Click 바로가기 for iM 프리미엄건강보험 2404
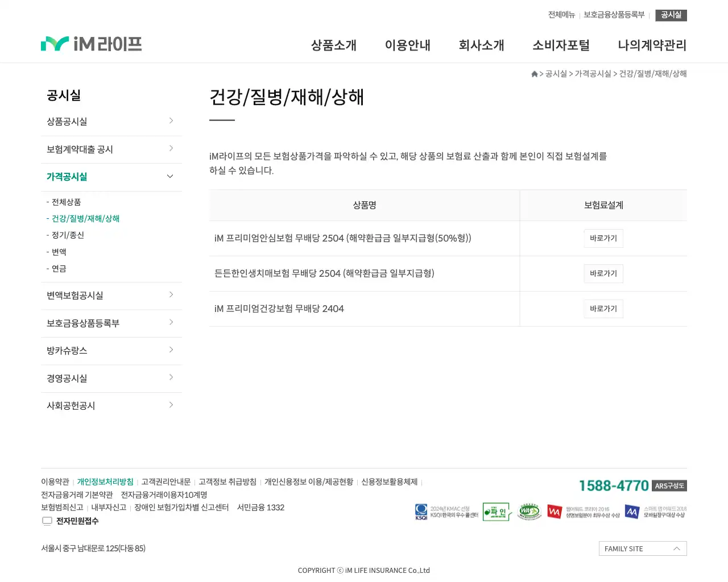This screenshot has width=728, height=582. click(x=603, y=309)
